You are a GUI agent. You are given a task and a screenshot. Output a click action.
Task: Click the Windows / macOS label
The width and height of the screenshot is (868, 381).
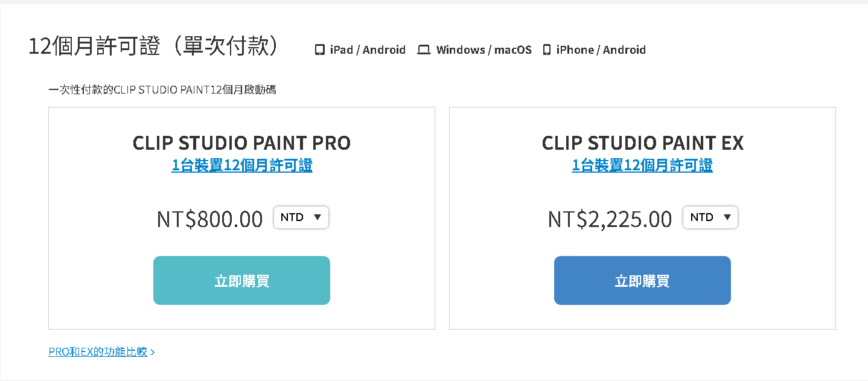[484, 50]
